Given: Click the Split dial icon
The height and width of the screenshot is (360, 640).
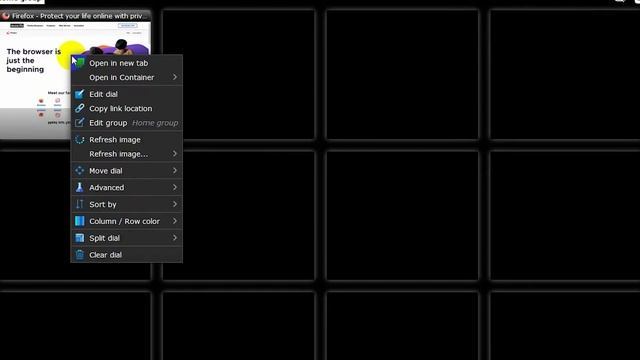Looking at the screenshot, I should (80, 238).
